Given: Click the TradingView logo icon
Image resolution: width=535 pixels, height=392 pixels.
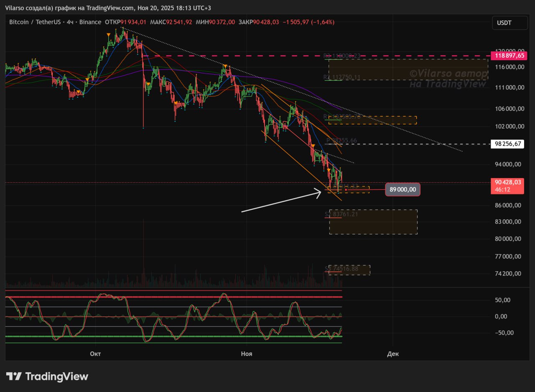Looking at the screenshot, I should tap(13, 377).
